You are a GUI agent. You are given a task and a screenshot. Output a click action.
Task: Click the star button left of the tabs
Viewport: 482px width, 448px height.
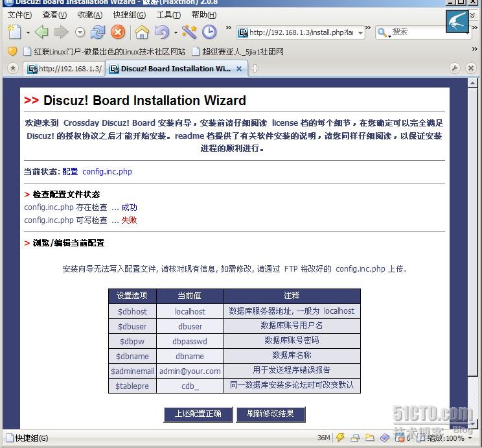[12, 68]
